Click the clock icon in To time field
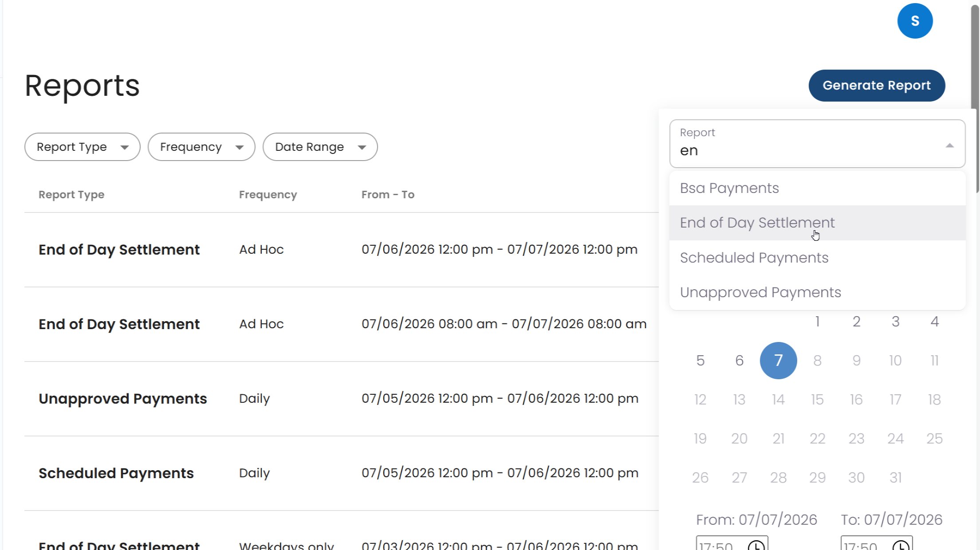This screenshot has width=980, height=550. pos(901,545)
